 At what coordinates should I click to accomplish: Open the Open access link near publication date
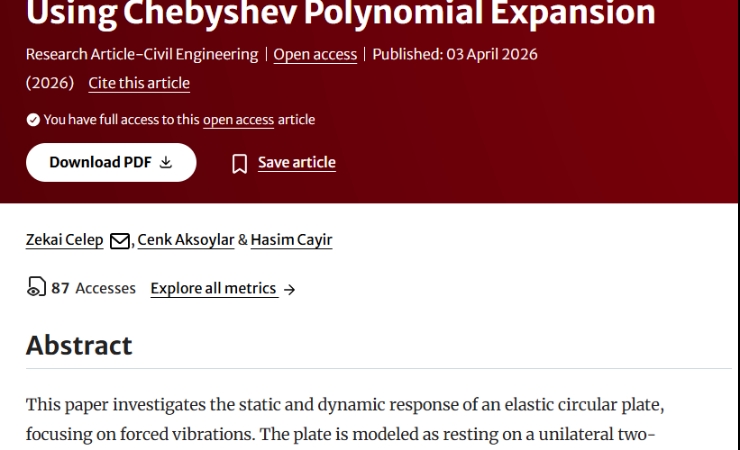coord(315,54)
